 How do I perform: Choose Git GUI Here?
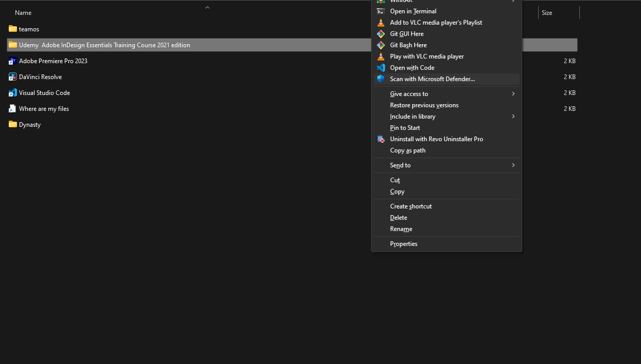(x=447, y=34)
